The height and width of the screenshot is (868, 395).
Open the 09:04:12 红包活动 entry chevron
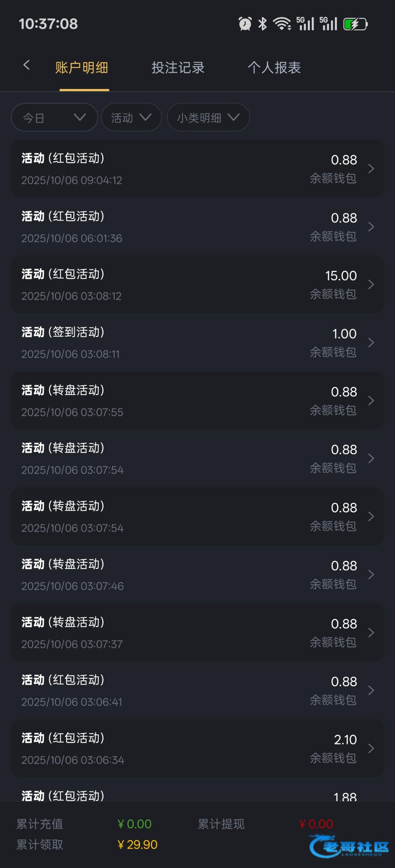(x=371, y=169)
